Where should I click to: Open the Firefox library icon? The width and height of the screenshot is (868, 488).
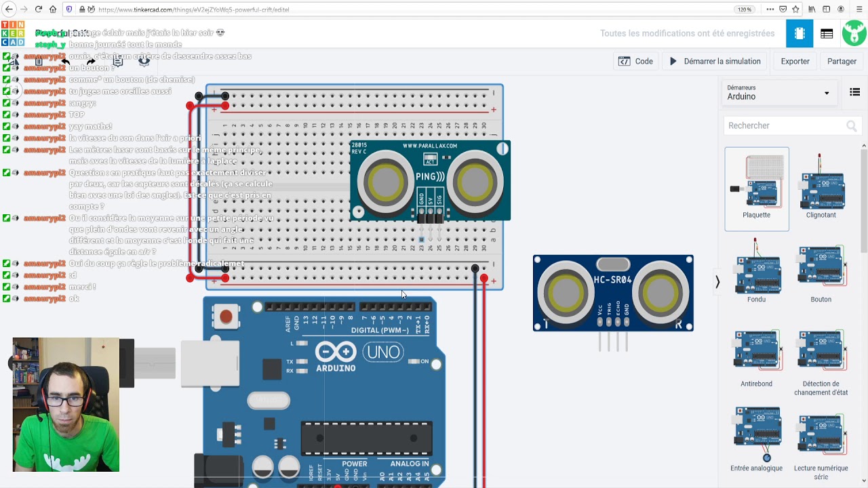812,9
